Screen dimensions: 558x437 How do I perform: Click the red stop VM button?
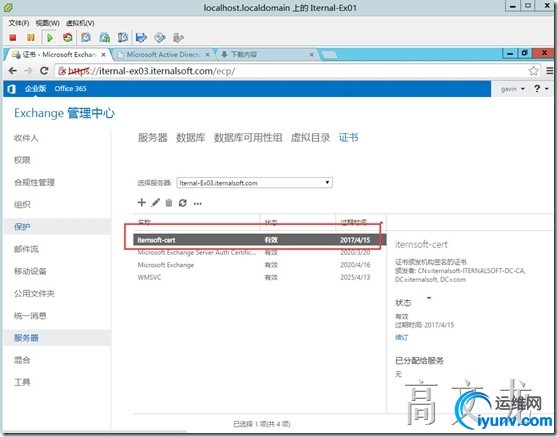point(13,37)
